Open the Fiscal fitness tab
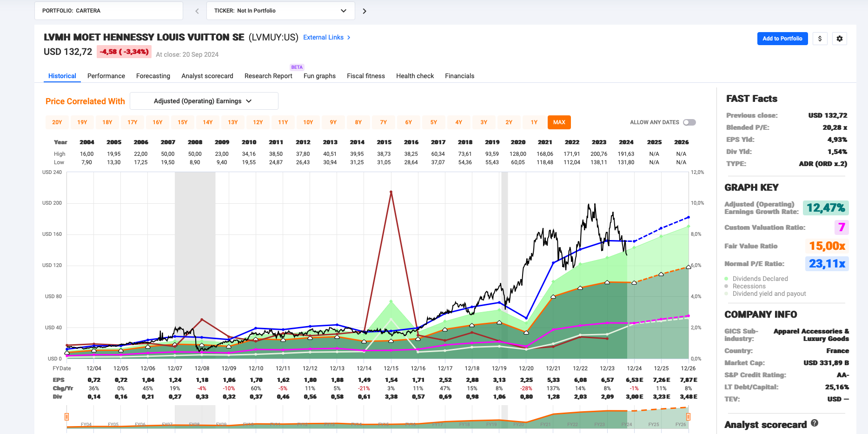This screenshot has height=434, width=868. pos(366,76)
